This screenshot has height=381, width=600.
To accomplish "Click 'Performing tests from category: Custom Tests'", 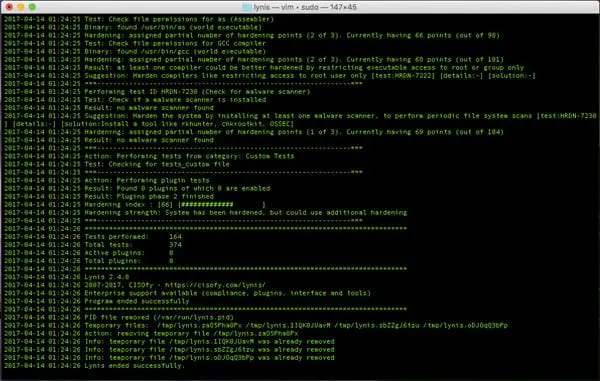I will pyautogui.click(x=149, y=156).
